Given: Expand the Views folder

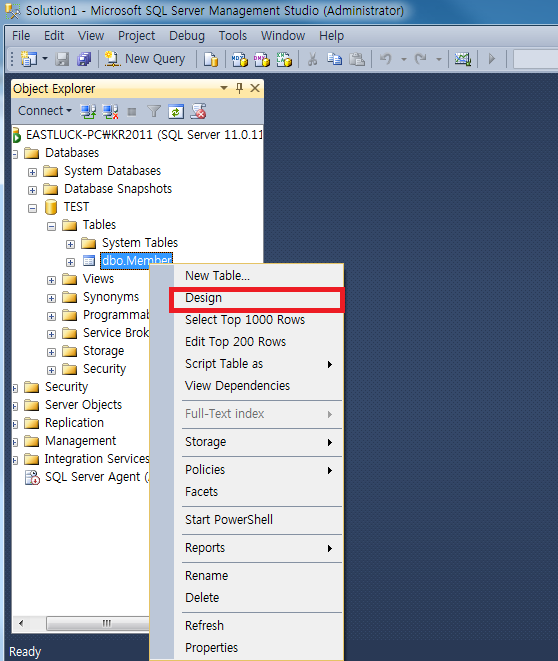Looking at the screenshot, I should pos(51,281).
